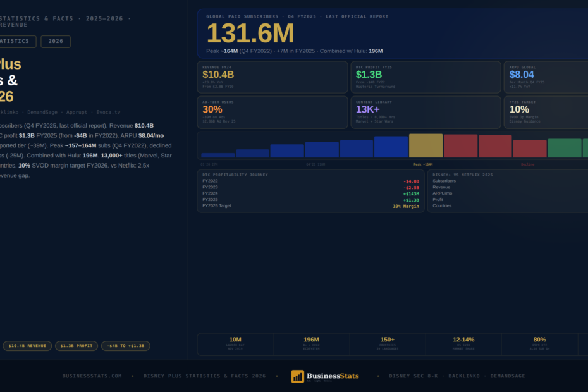Screen dimensions: 588x392
Task: Click the 12-14% market share stat
Action: pyautogui.click(x=463, y=343)
